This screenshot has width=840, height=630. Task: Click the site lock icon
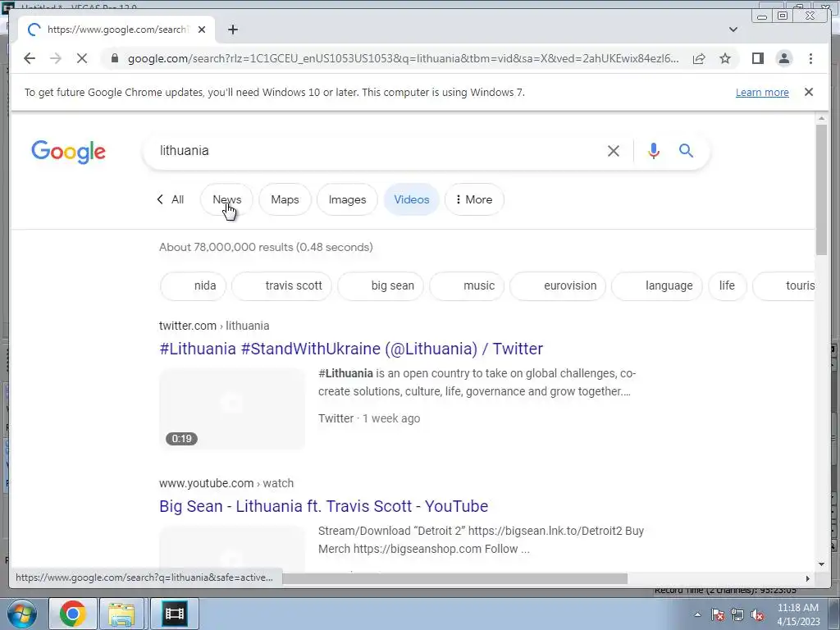point(114,58)
